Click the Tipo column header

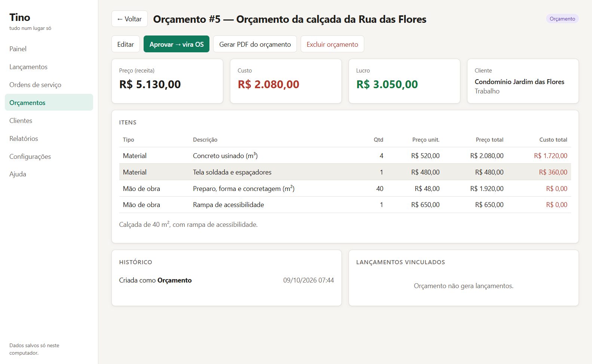pos(128,140)
